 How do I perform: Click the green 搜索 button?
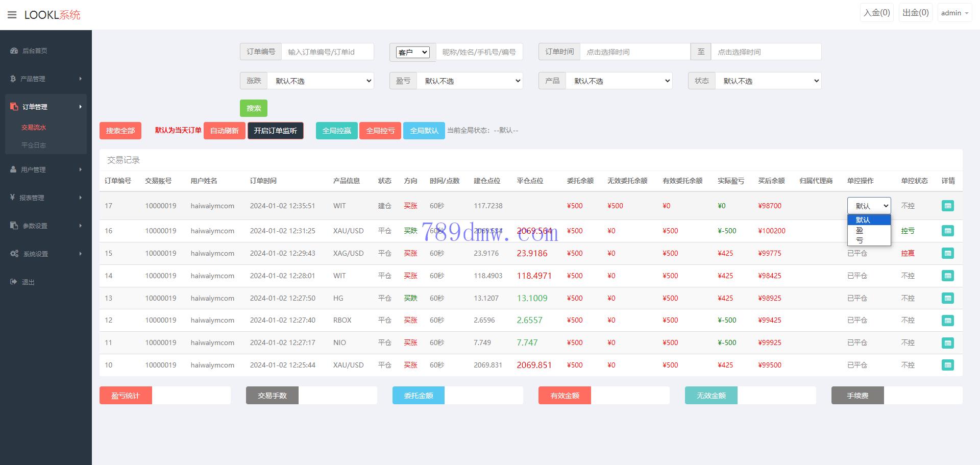coord(253,108)
